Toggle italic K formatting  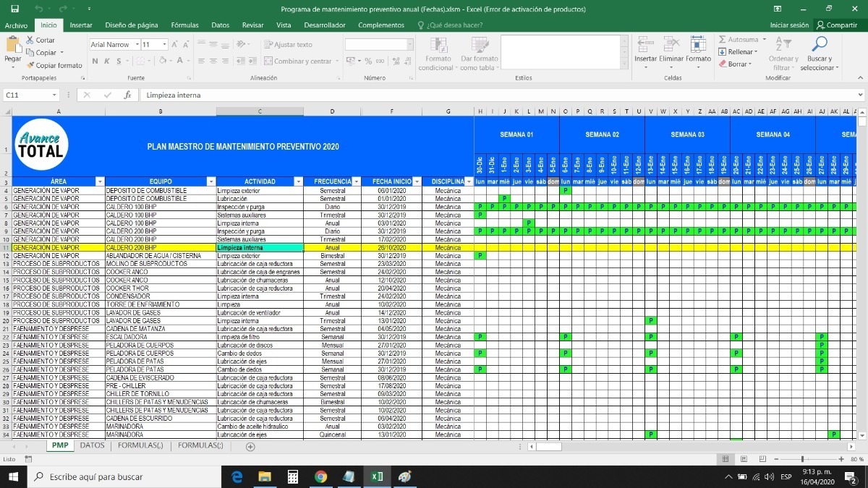click(107, 61)
